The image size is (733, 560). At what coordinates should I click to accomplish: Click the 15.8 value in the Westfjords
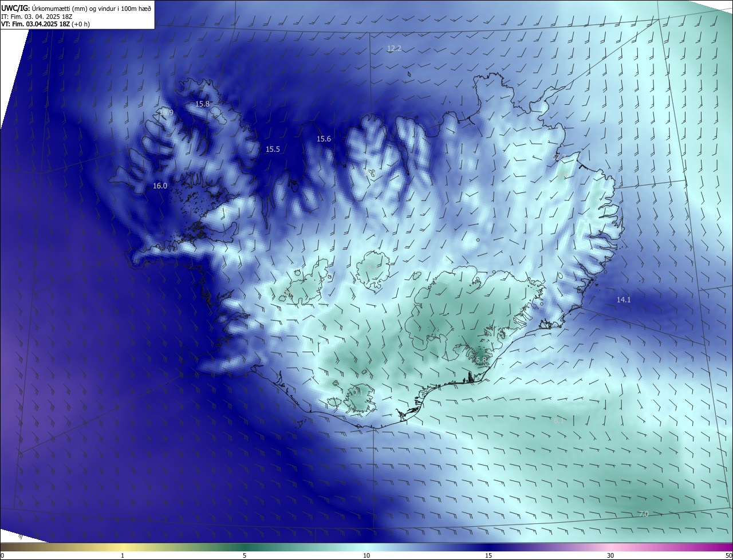point(203,104)
